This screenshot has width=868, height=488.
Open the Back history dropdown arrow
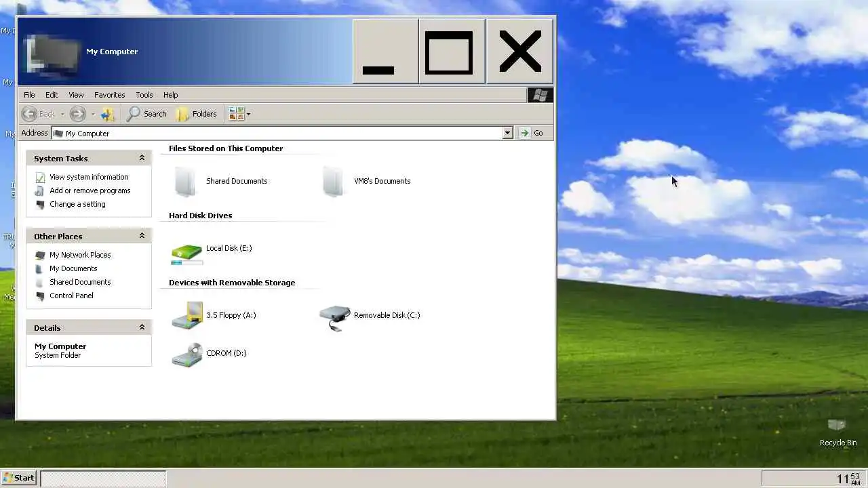point(62,114)
